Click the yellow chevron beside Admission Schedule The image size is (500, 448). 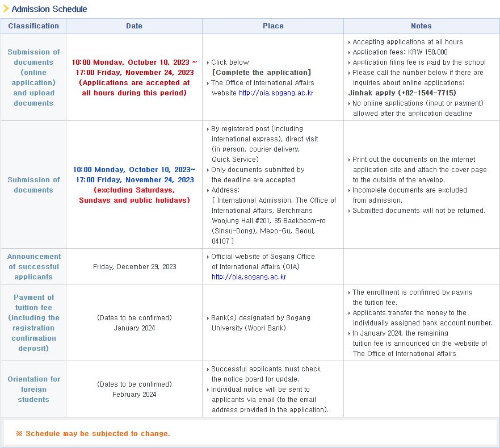[x=6, y=9]
